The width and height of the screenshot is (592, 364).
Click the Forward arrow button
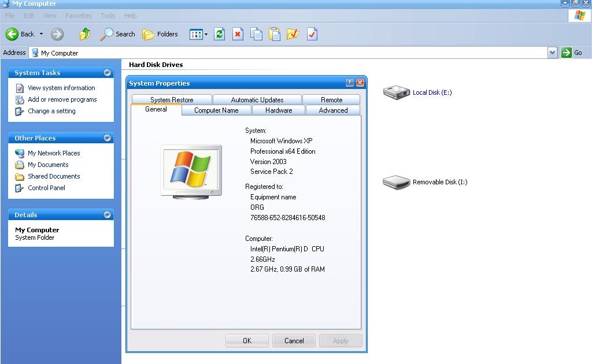(x=57, y=34)
